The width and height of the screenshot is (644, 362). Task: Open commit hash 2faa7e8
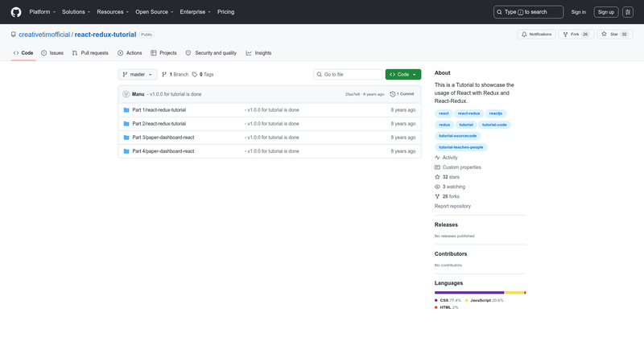coord(353,94)
